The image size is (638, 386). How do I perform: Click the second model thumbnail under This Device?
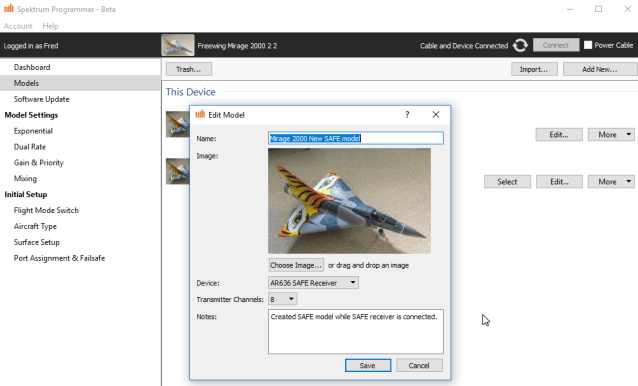pyautogui.click(x=178, y=171)
